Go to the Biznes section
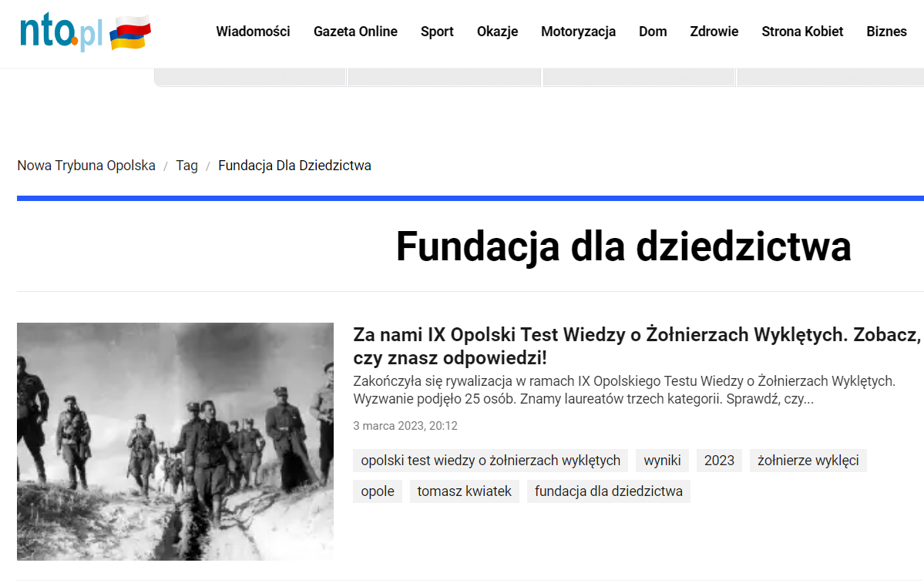This screenshot has height=583, width=924. (x=886, y=32)
